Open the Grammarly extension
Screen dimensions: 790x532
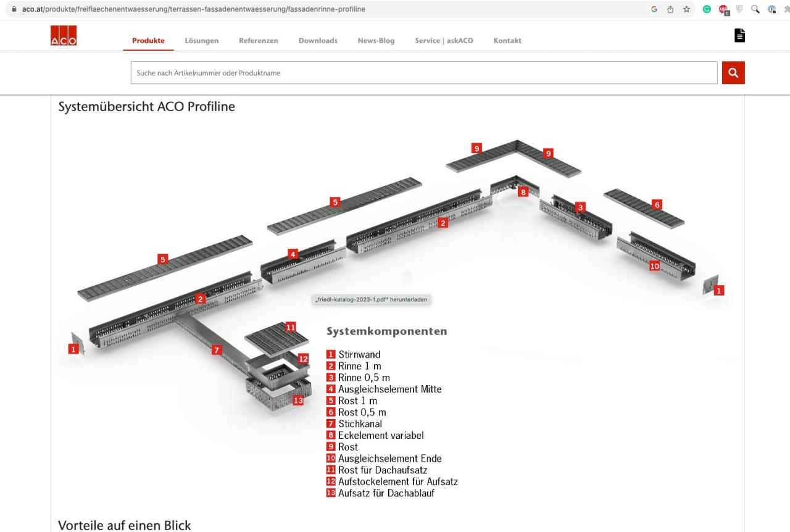pyautogui.click(x=707, y=9)
